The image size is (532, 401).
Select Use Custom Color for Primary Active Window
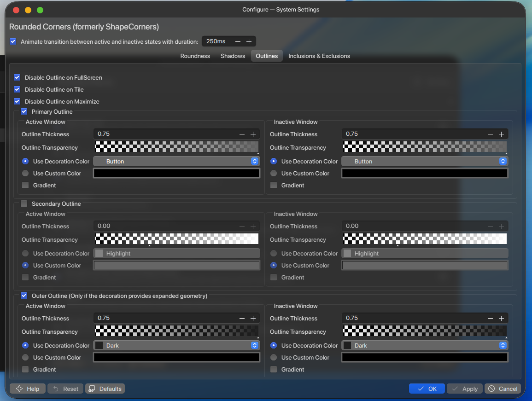tap(25, 174)
